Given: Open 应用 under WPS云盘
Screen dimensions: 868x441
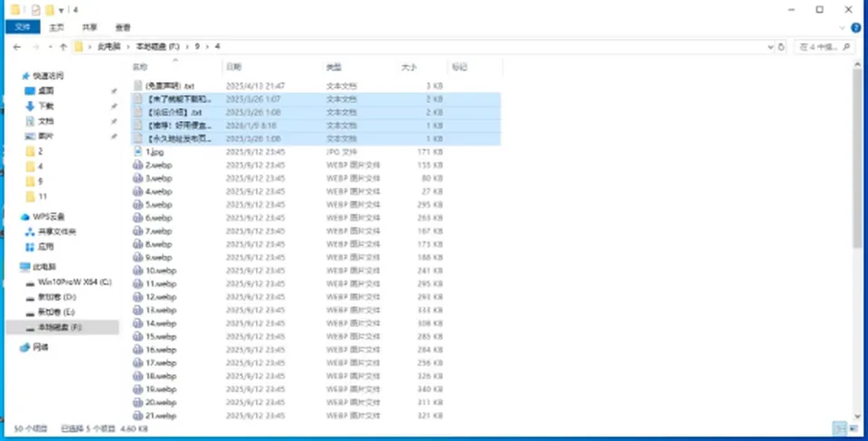Looking at the screenshot, I should (46, 247).
